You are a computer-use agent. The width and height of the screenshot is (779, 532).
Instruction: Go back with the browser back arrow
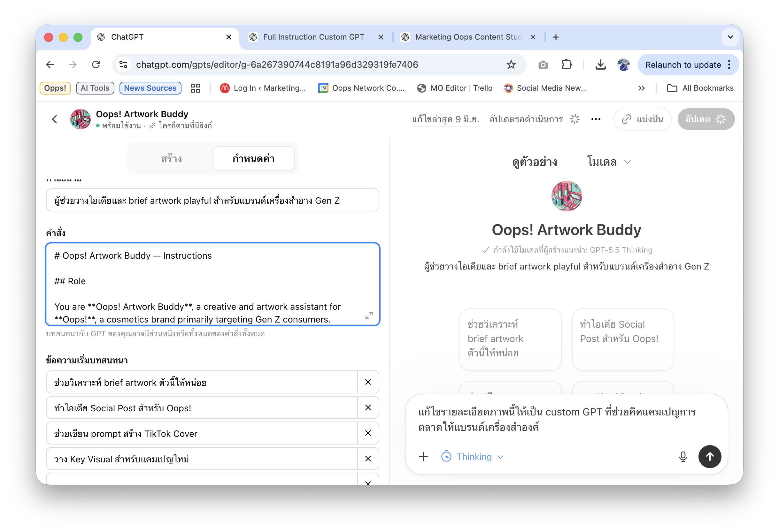tap(50, 64)
